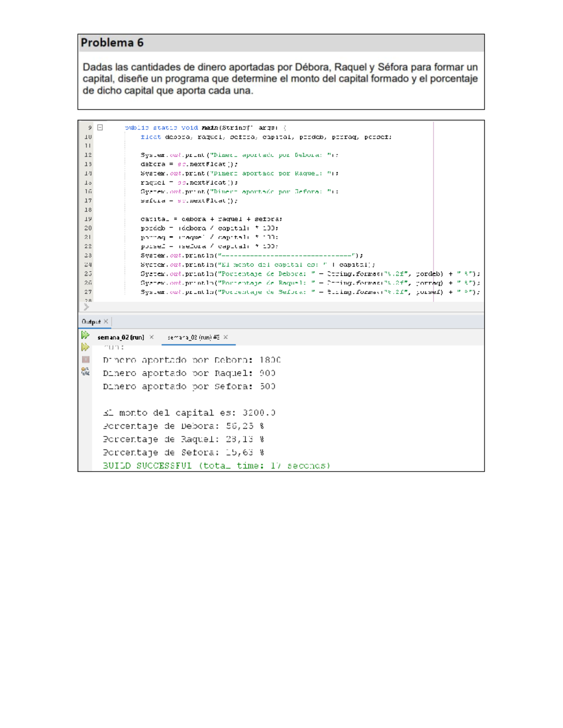This screenshot has width=563, height=728.
Task: Click the yellow Re-run with different parameters icon
Action: 85,347
